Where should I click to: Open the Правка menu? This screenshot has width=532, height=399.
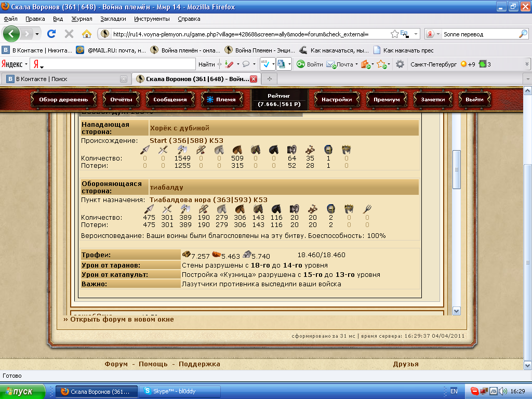35,19
